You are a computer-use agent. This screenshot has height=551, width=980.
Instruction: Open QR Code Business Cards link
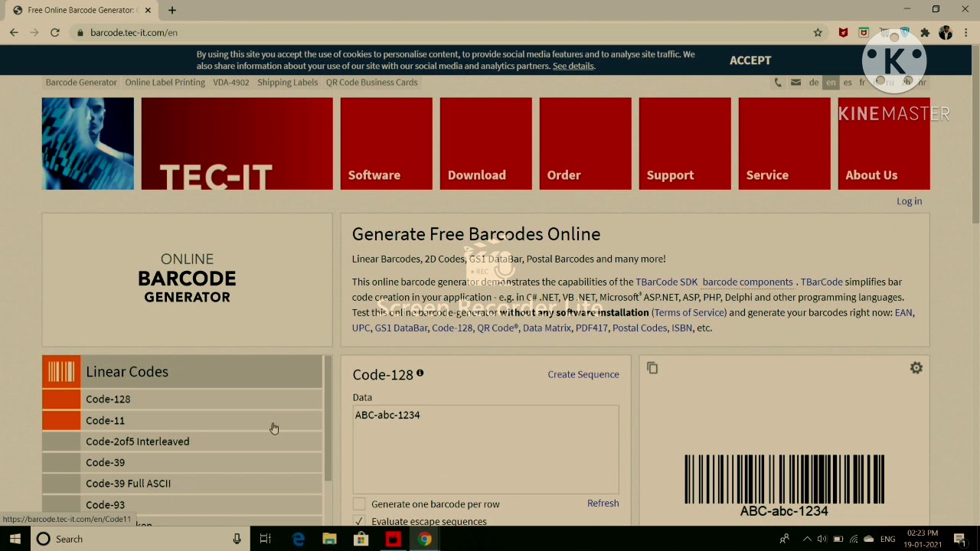click(x=372, y=82)
